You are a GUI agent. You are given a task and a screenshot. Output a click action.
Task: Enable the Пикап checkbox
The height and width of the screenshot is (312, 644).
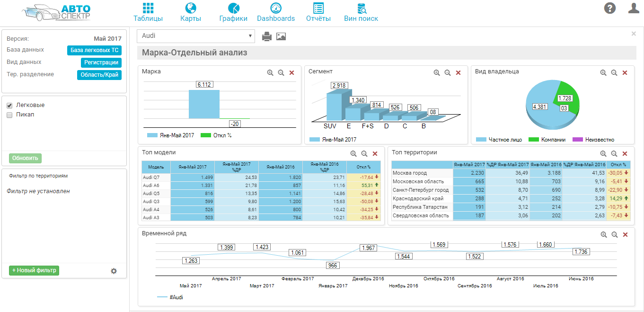point(10,114)
